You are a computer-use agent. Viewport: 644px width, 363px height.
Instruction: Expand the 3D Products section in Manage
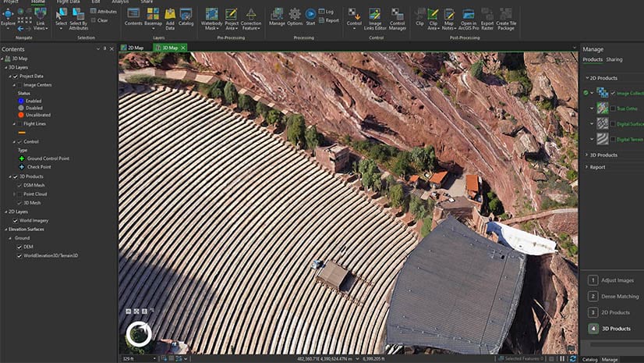click(586, 155)
